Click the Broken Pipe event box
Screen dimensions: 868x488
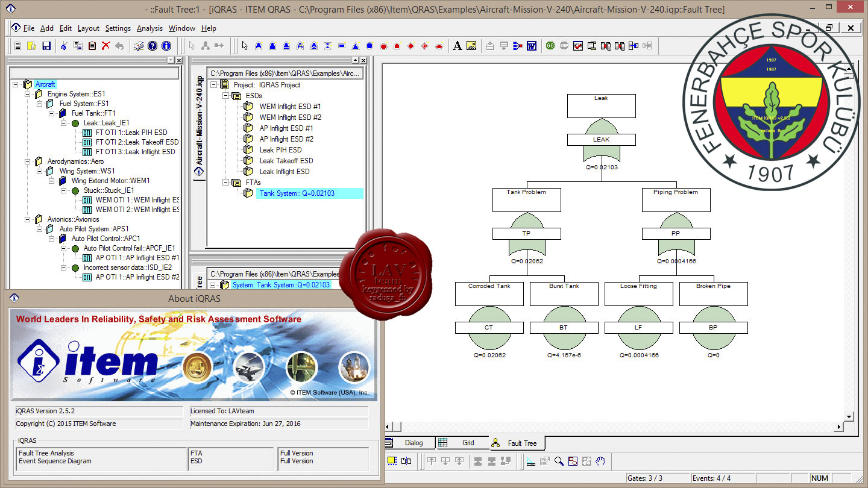(x=713, y=293)
